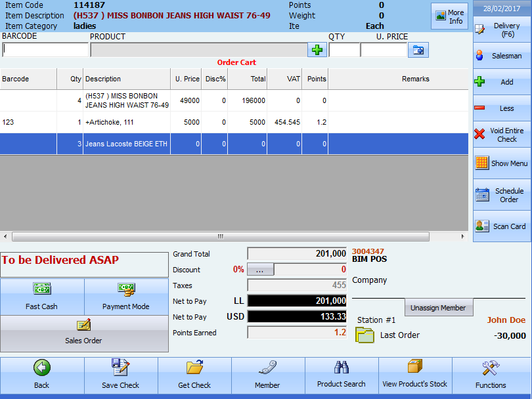The height and width of the screenshot is (399, 532).
Task: Open Member phone lookup
Action: 268,375
